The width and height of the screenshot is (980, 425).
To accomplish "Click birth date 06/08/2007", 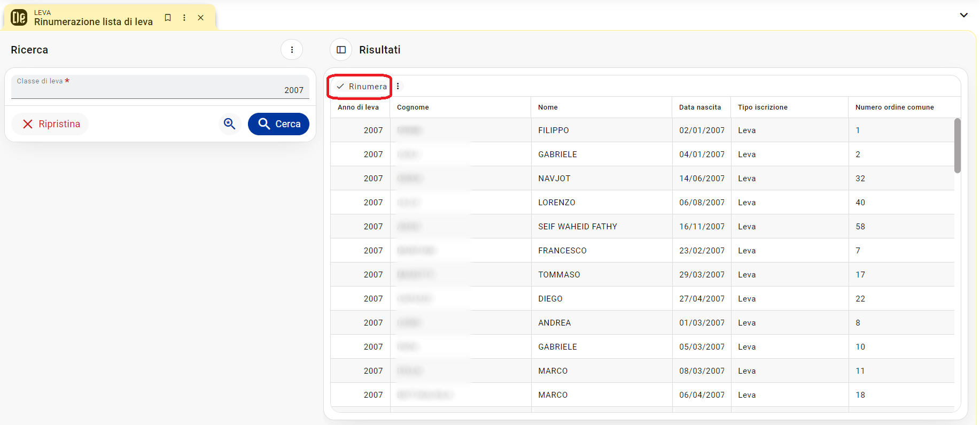I will (702, 203).
